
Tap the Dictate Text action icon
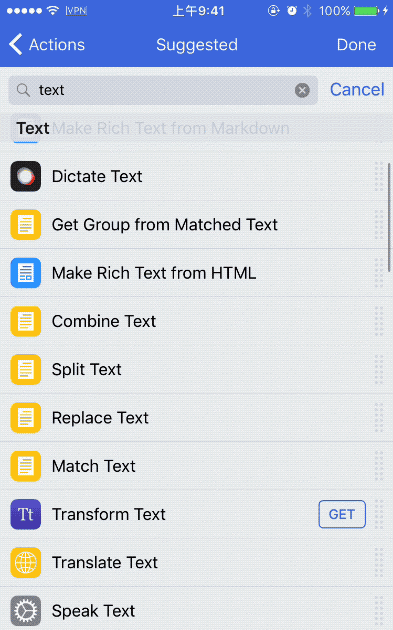tap(26, 176)
